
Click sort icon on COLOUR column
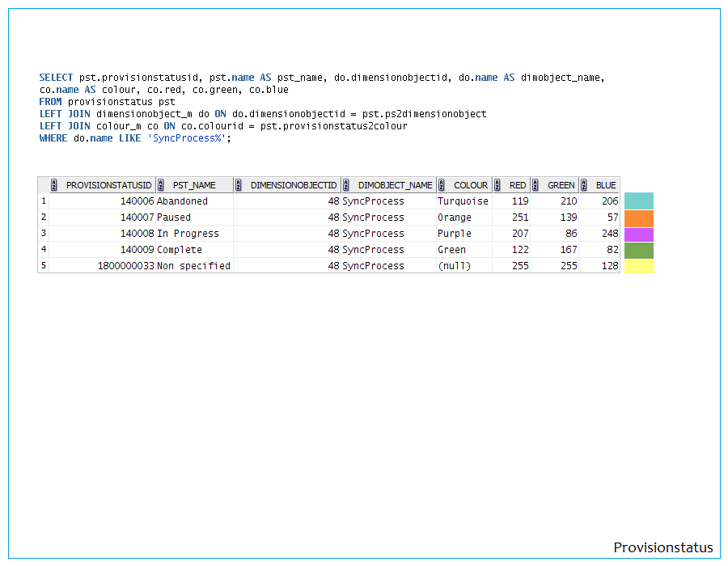point(441,185)
